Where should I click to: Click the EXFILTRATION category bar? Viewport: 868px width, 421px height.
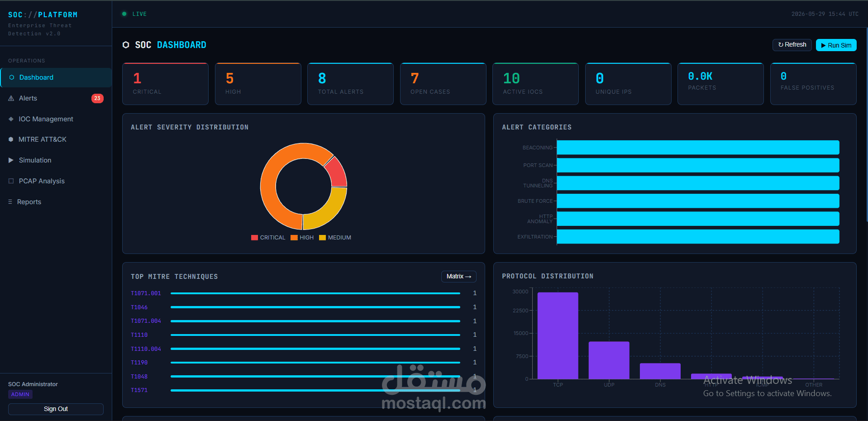point(698,237)
